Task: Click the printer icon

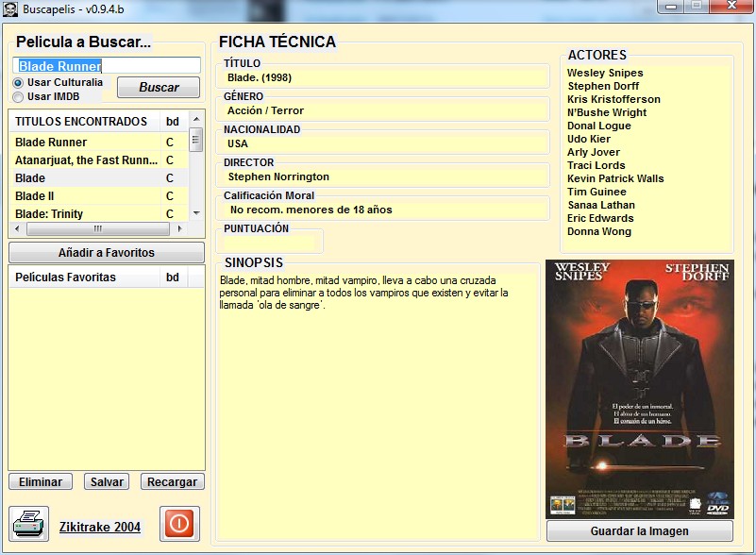Action: click(29, 524)
